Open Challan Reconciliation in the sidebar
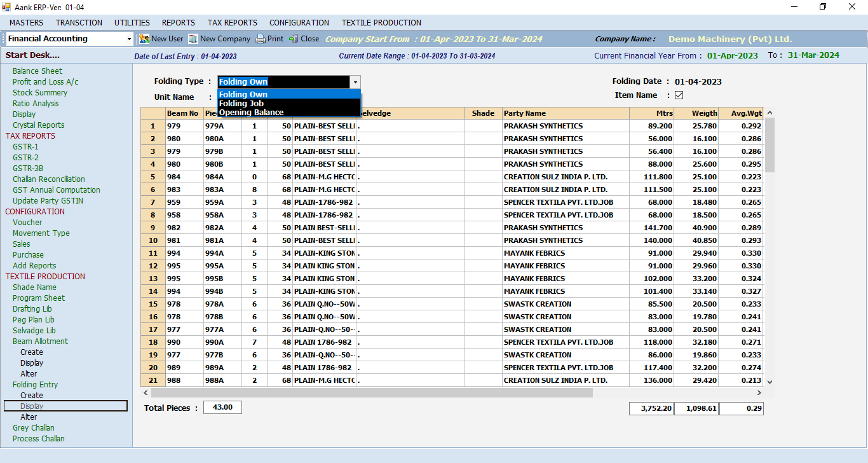The height and width of the screenshot is (463, 868). click(x=49, y=179)
